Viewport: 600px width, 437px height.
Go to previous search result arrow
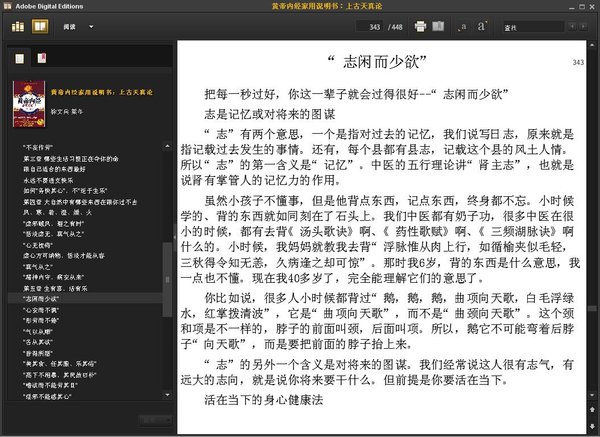pyautogui.click(x=572, y=26)
